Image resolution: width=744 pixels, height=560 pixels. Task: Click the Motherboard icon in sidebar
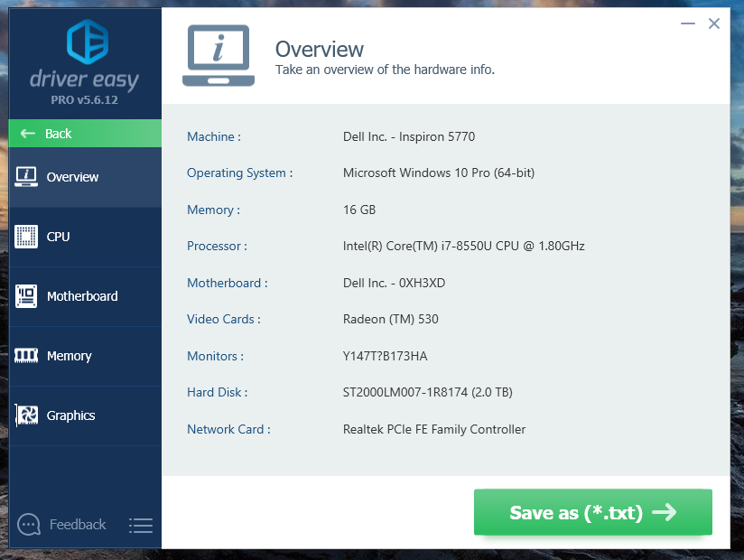[x=26, y=296]
